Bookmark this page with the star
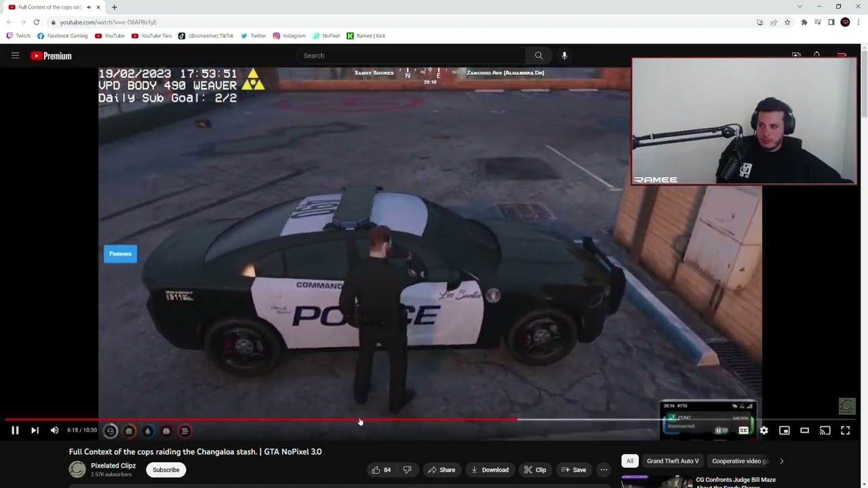 point(787,22)
